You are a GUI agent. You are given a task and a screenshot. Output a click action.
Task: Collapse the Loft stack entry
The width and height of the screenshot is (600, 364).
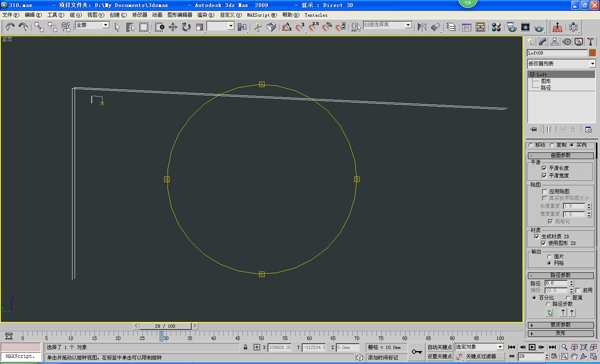tap(532, 75)
